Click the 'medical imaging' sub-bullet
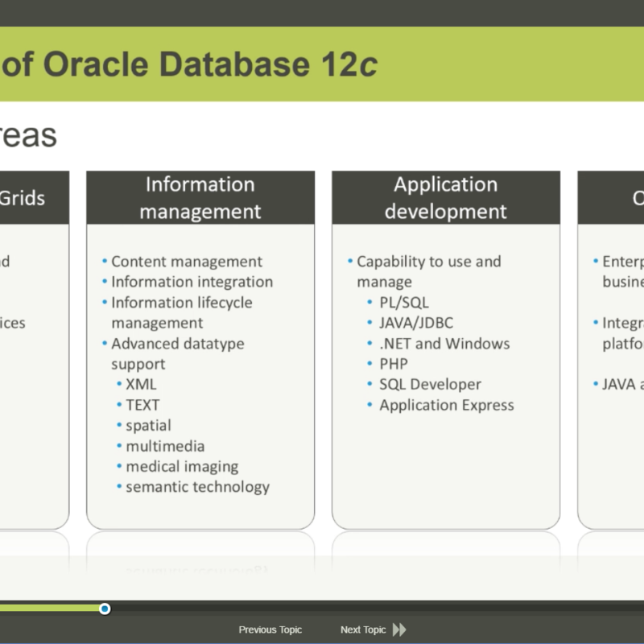This screenshot has height=644, width=644. tap(182, 467)
